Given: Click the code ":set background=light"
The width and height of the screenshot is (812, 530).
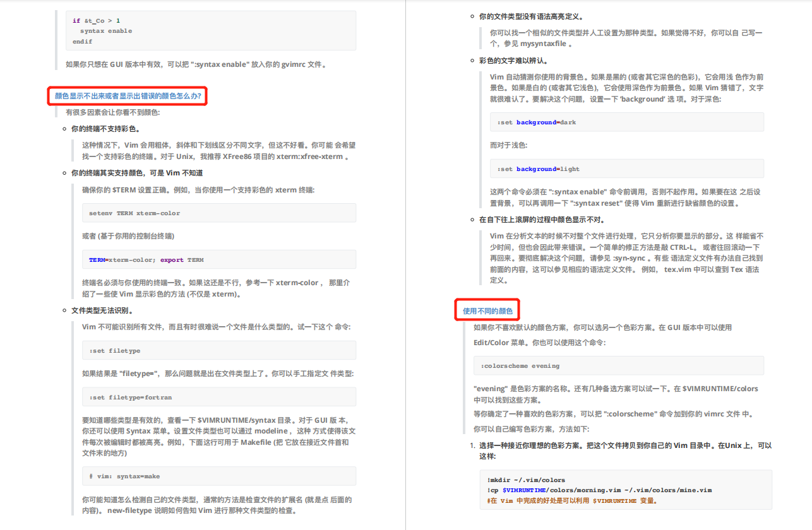Looking at the screenshot, I should pyautogui.click(x=538, y=169).
